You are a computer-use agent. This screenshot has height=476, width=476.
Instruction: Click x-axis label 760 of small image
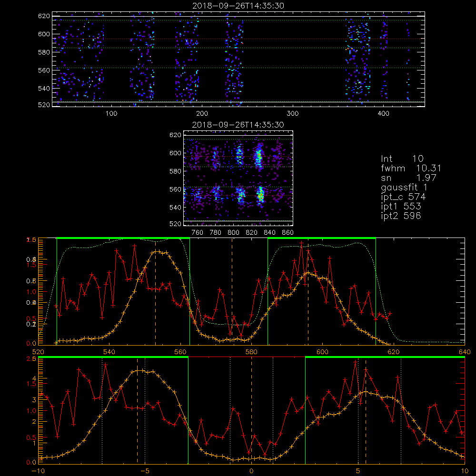pos(198,233)
